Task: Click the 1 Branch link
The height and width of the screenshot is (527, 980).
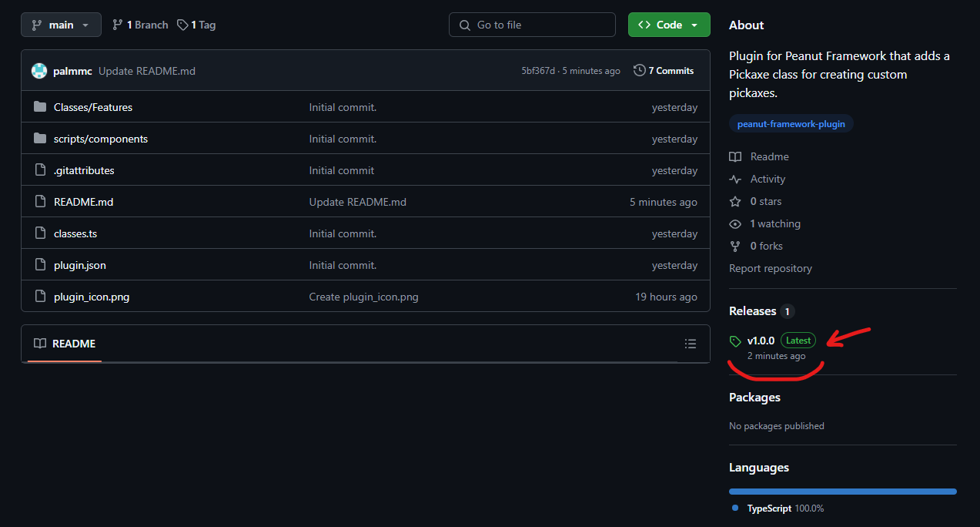Action: tap(140, 25)
